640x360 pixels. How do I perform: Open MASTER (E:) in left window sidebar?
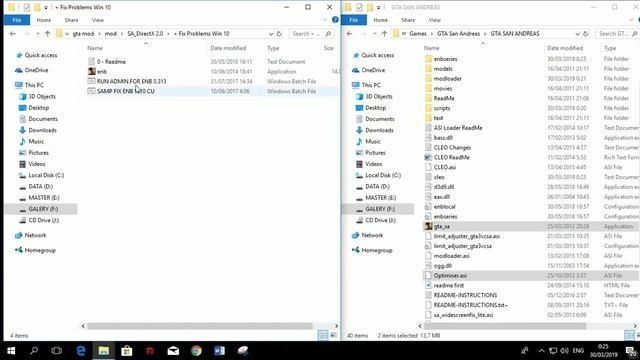(x=44, y=198)
